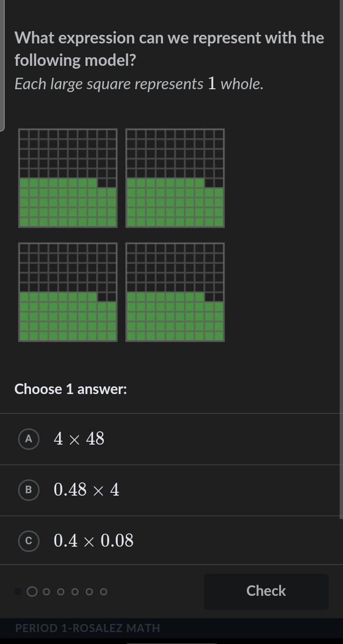The image size is (343, 644).
Task: Click the fourth progress circle
Action: pyautogui.click(x=61, y=592)
